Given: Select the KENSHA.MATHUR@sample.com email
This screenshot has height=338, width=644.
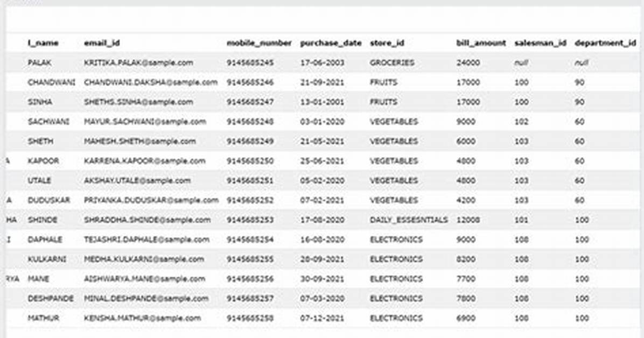Looking at the screenshot, I should coord(142,318).
